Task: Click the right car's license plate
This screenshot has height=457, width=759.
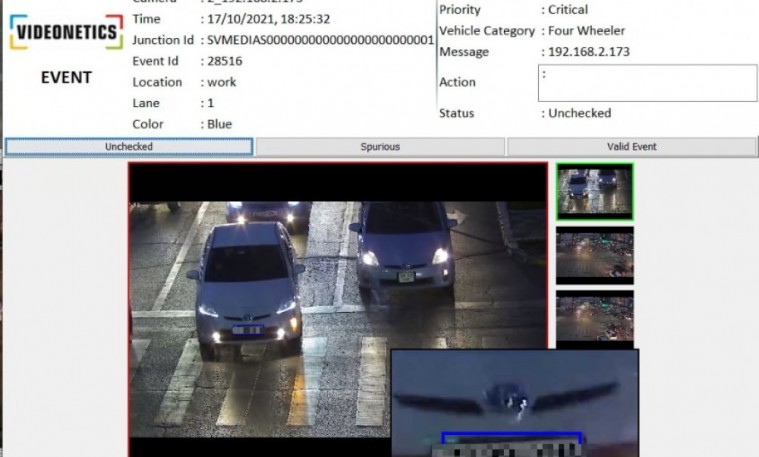Action: 406,277
